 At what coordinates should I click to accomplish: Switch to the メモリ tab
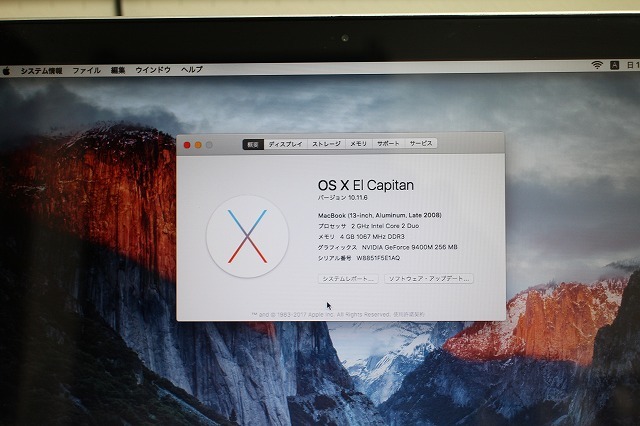click(x=358, y=144)
